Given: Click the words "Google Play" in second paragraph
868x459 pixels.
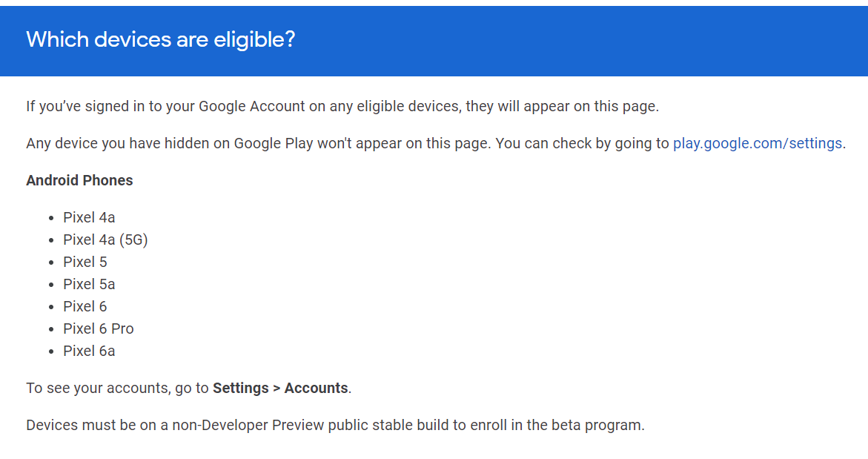Looking at the screenshot, I should point(273,143).
